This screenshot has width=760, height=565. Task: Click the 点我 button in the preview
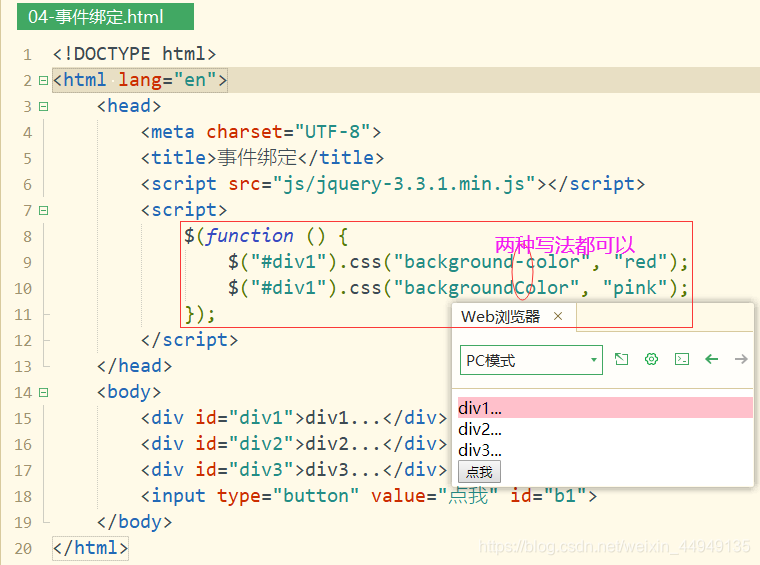pyautogui.click(x=479, y=472)
